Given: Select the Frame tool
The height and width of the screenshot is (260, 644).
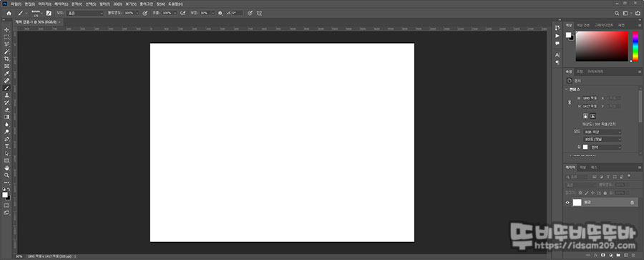Looking at the screenshot, I should click(x=6, y=66).
